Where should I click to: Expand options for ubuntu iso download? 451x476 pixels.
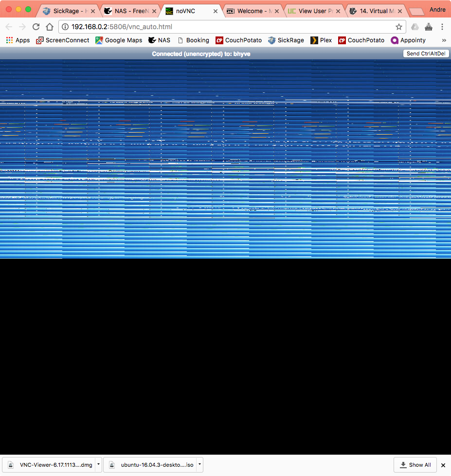click(199, 464)
